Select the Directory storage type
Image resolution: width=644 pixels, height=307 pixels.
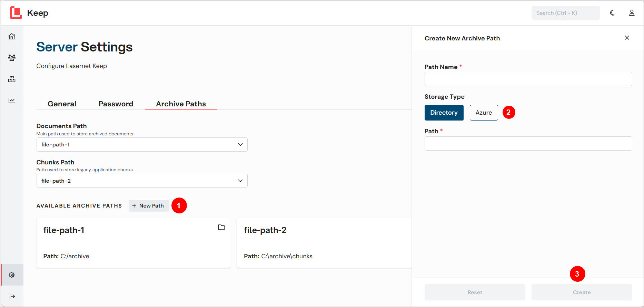(444, 113)
